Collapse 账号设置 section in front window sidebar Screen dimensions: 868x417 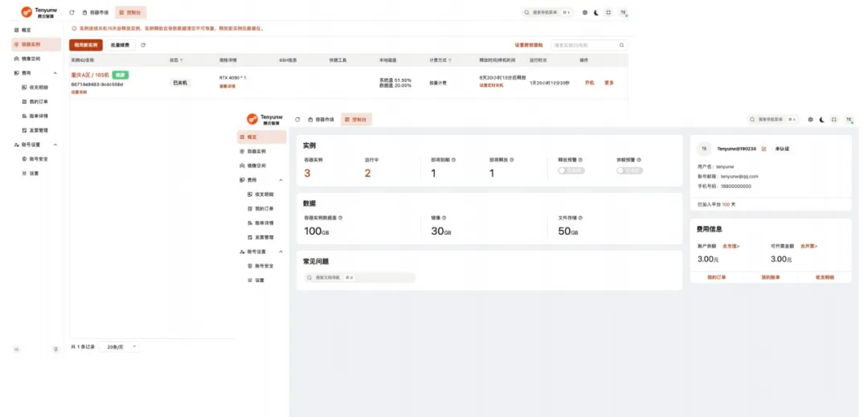click(280, 251)
